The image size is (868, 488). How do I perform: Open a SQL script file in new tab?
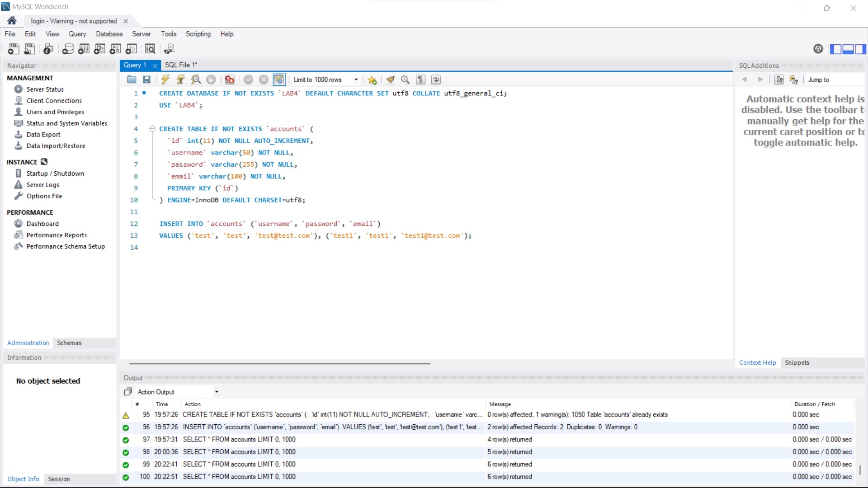pyautogui.click(x=29, y=49)
